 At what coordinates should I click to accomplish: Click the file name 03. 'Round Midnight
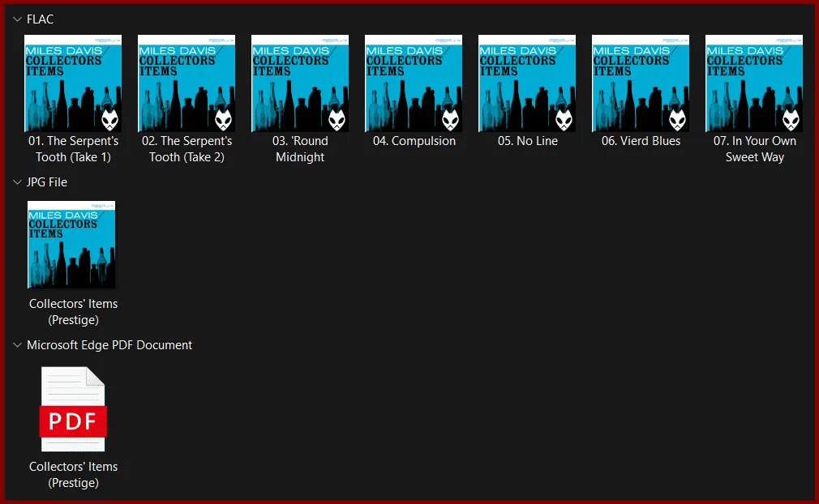point(300,149)
